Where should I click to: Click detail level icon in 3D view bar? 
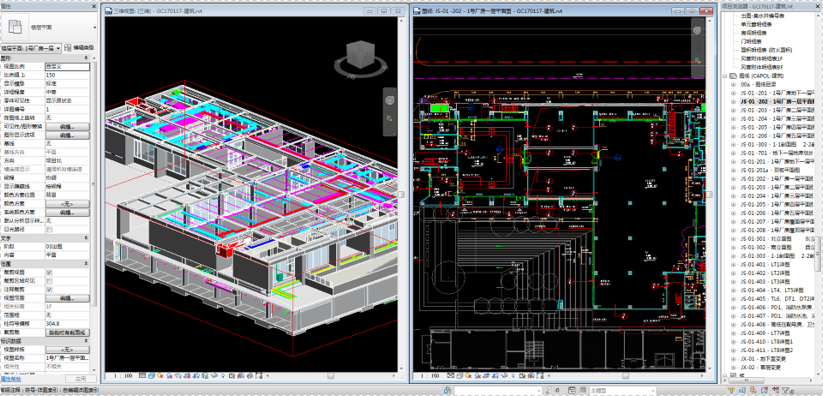143,376
